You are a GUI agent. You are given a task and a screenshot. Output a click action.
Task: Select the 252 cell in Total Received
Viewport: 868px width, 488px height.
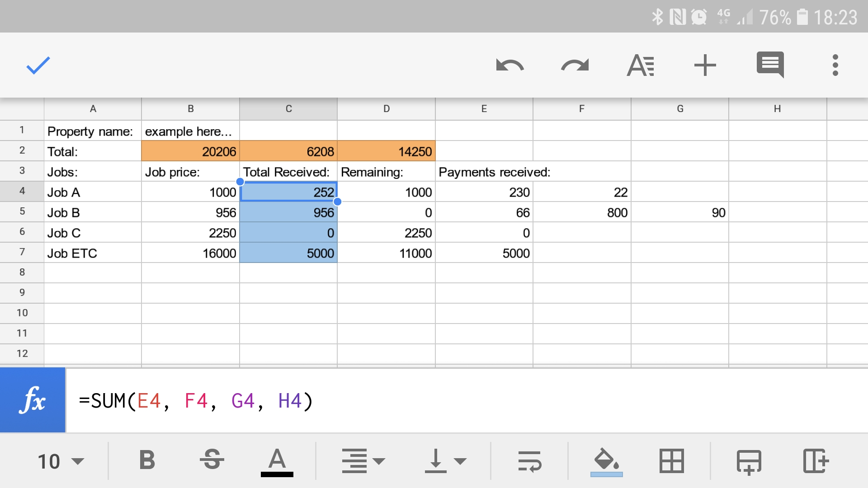click(x=288, y=192)
